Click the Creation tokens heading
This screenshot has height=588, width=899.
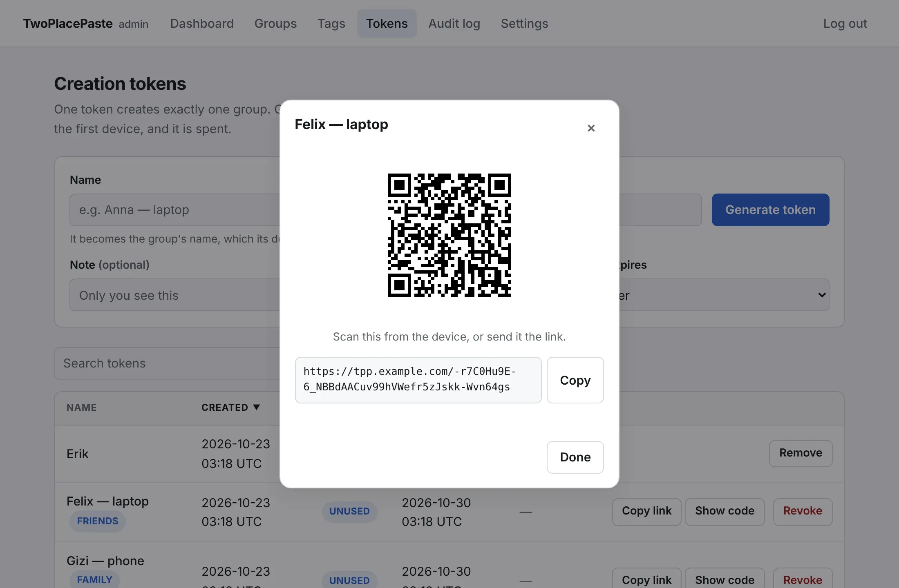120,84
